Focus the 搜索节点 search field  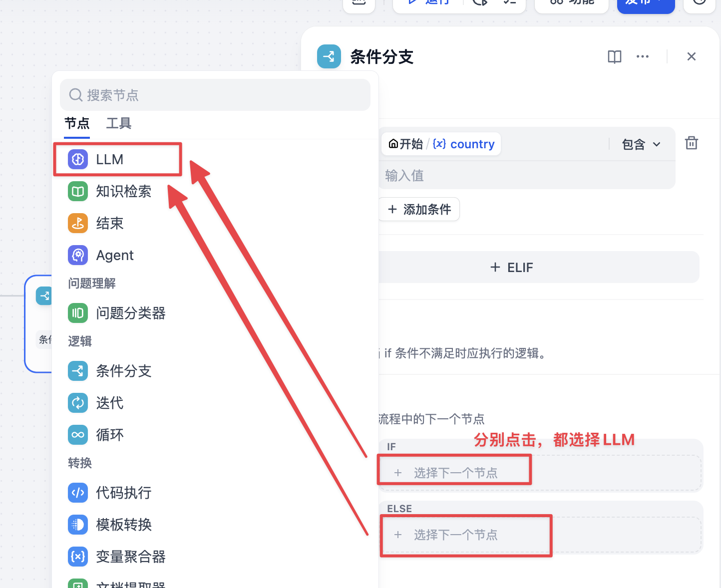pos(215,95)
